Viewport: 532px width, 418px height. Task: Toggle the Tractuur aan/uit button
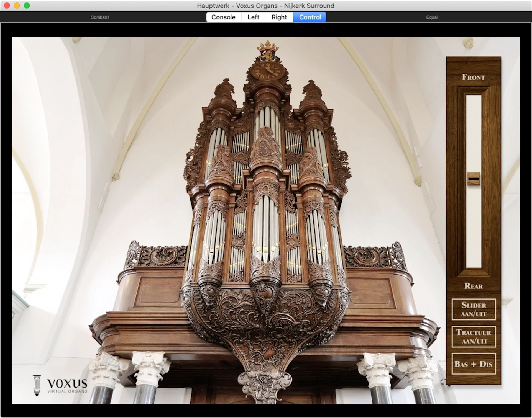[x=474, y=336]
